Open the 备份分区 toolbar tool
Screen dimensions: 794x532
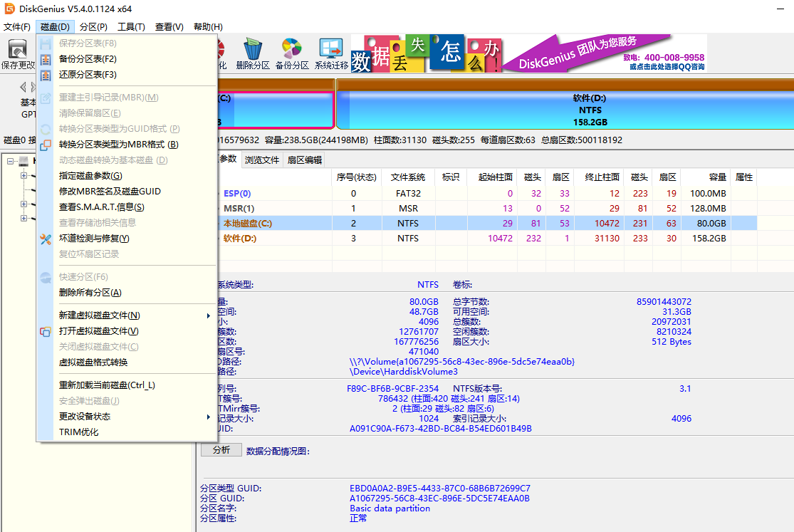click(292, 50)
